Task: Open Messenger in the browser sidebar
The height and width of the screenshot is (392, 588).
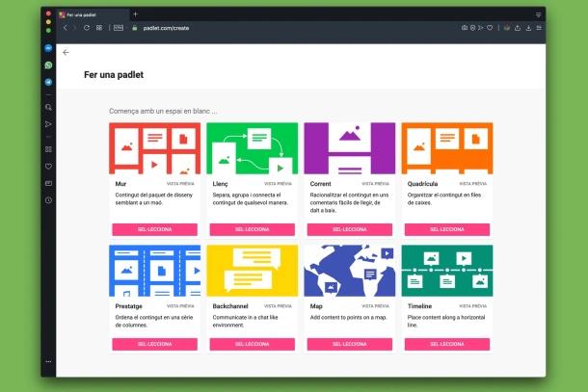Action: coord(48,48)
